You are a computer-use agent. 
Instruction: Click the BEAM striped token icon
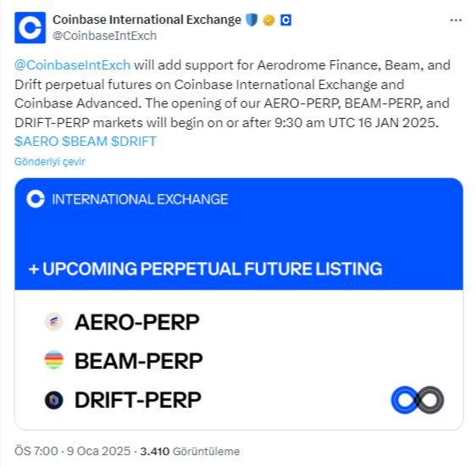[x=54, y=359]
